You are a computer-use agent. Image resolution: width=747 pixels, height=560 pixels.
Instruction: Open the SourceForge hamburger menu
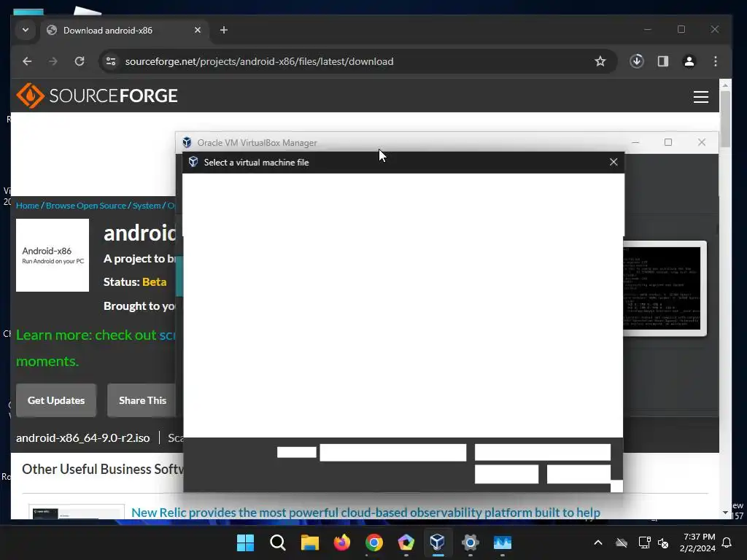click(701, 97)
